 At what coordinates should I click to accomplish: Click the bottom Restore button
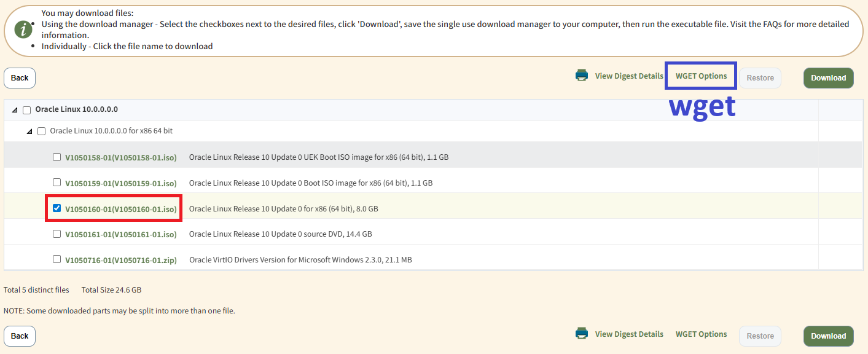tap(760, 336)
